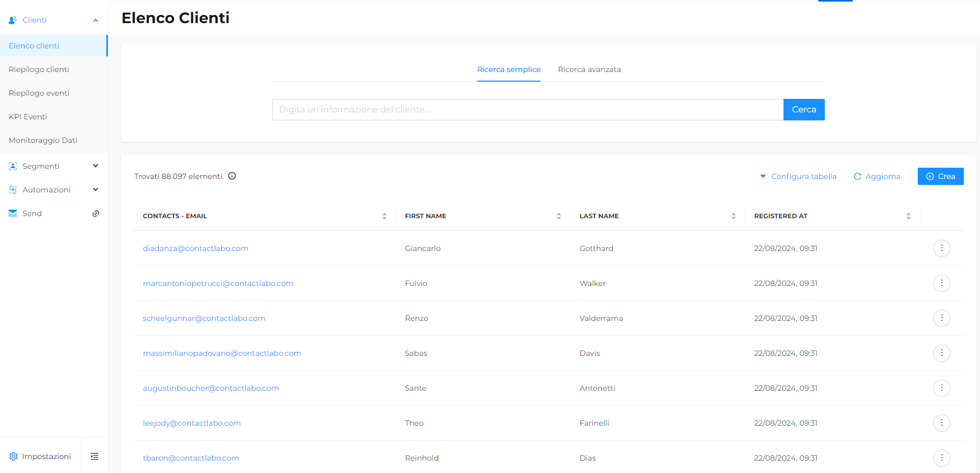Open Impostazioni settings
Image resolution: width=980 pixels, height=473 pixels.
point(40,456)
